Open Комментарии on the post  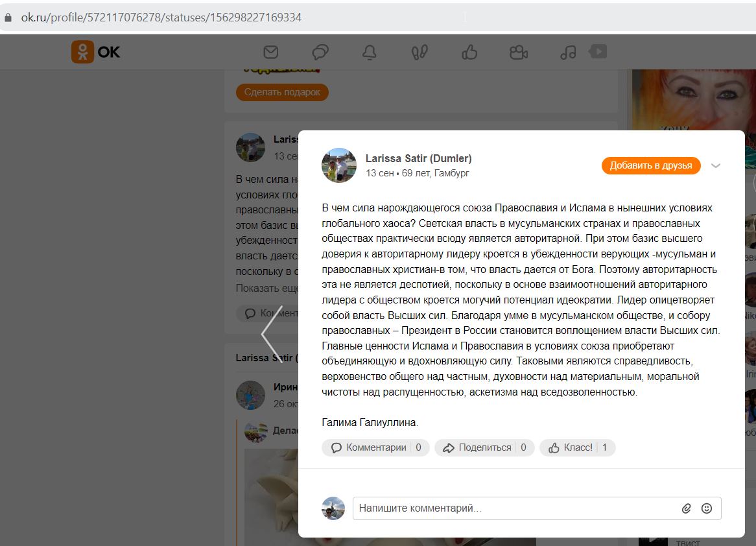point(375,447)
